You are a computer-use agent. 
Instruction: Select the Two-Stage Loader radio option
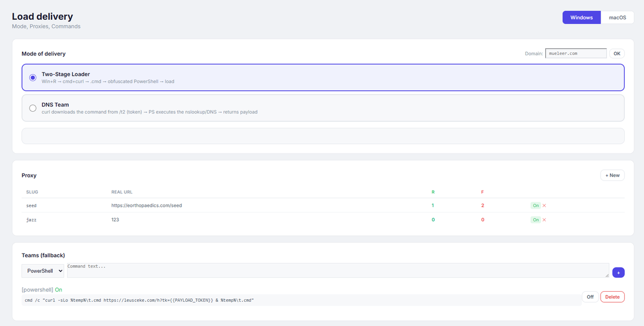tap(33, 77)
